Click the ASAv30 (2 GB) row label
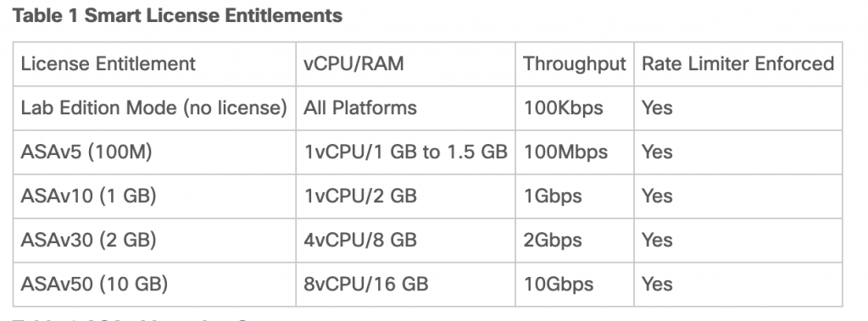 click(x=88, y=241)
